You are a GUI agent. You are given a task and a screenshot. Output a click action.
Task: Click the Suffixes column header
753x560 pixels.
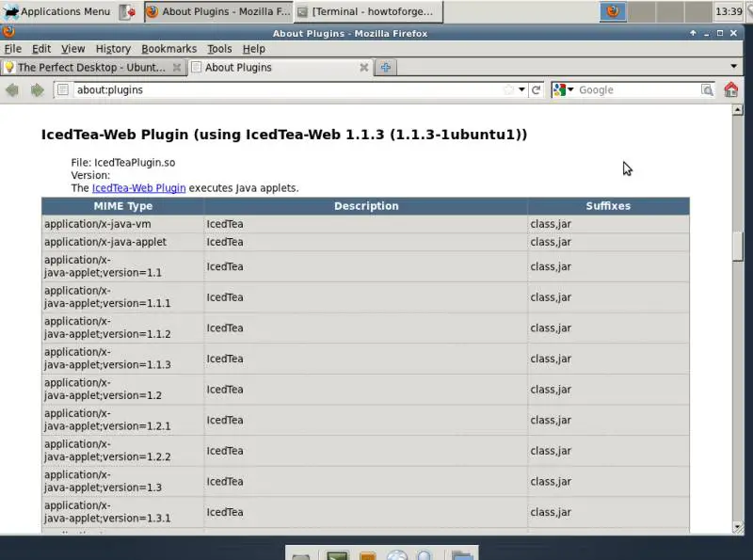tap(608, 206)
